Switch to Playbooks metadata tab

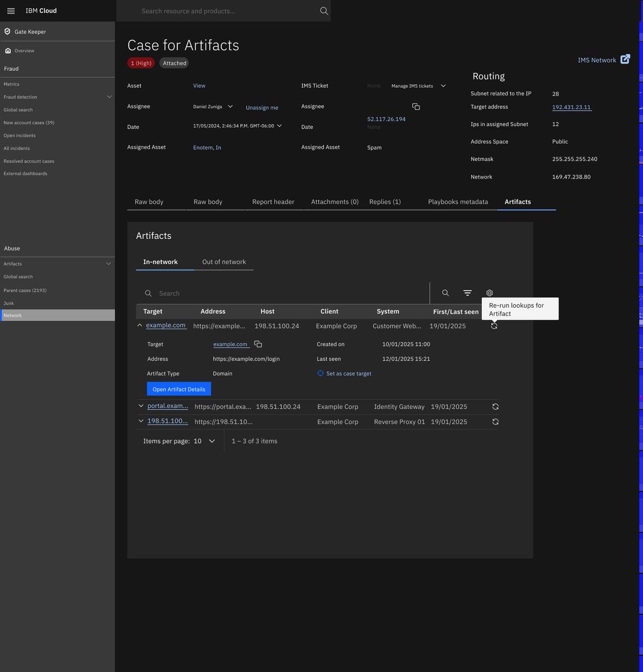[x=458, y=202]
